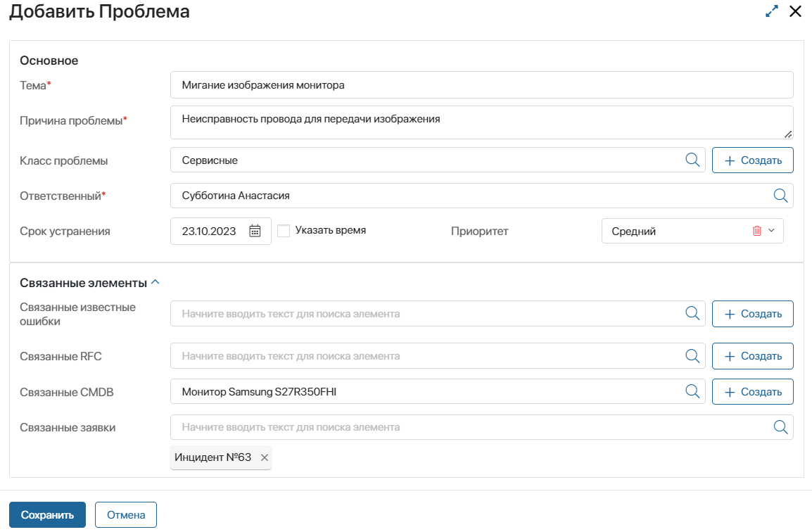Click the Инцидент №63 tag label

pyautogui.click(x=212, y=457)
